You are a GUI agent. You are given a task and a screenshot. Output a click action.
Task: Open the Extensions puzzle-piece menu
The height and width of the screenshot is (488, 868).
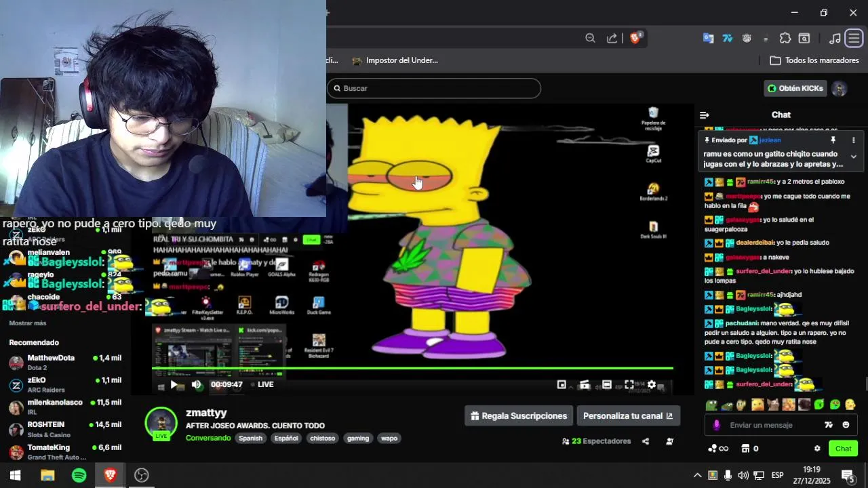(x=785, y=39)
